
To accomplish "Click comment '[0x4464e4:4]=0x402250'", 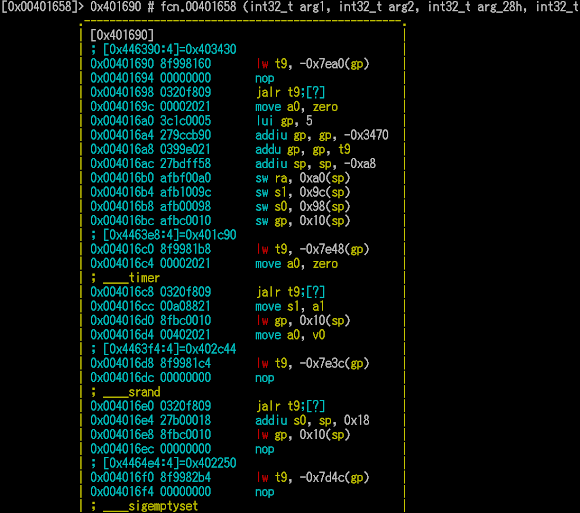I will (169, 463).
